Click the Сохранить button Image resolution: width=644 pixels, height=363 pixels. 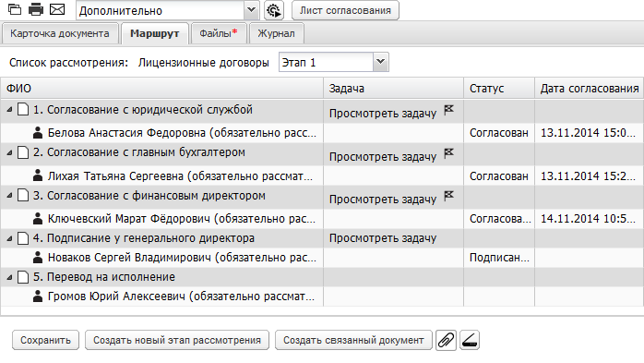45,341
